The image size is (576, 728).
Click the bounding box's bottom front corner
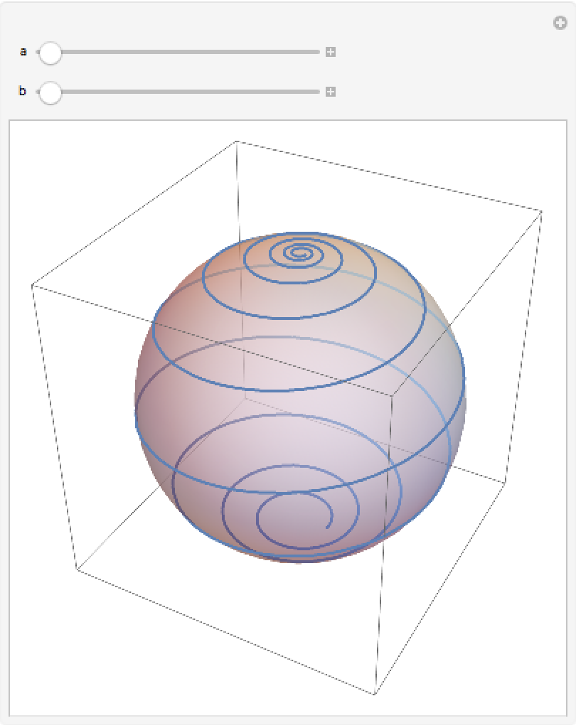coord(375,694)
